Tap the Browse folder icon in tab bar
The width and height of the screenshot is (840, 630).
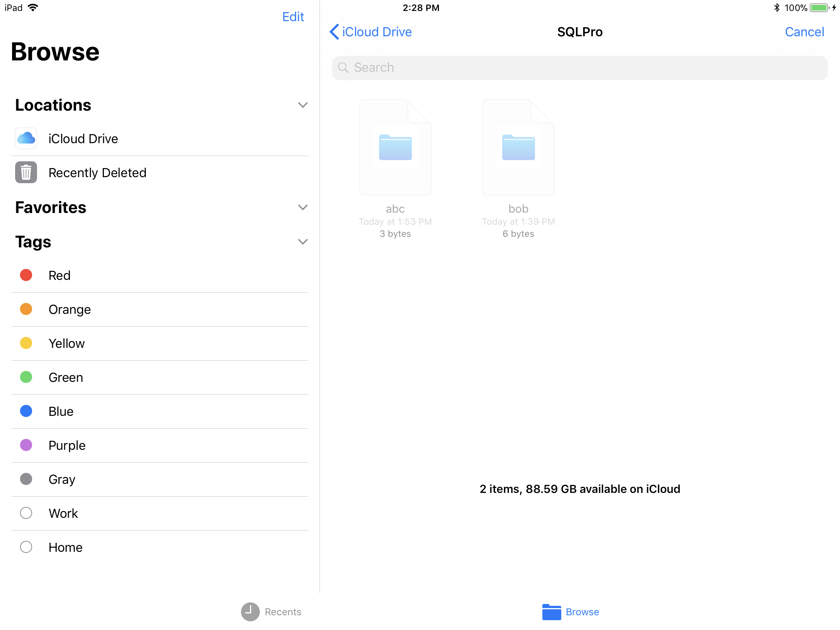(x=551, y=612)
